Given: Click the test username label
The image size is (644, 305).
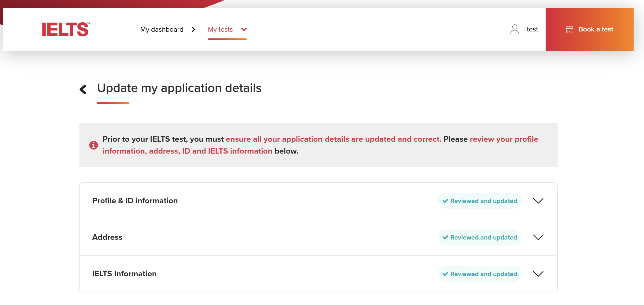Looking at the screenshot, I should coord(532,29).
